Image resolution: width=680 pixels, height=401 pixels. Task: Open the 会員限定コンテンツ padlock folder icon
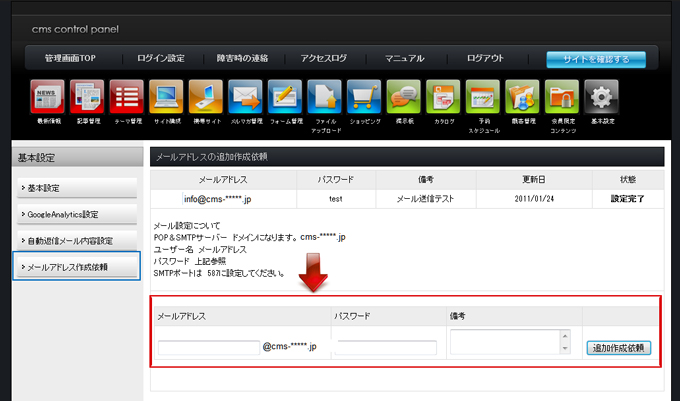[561, 97]
